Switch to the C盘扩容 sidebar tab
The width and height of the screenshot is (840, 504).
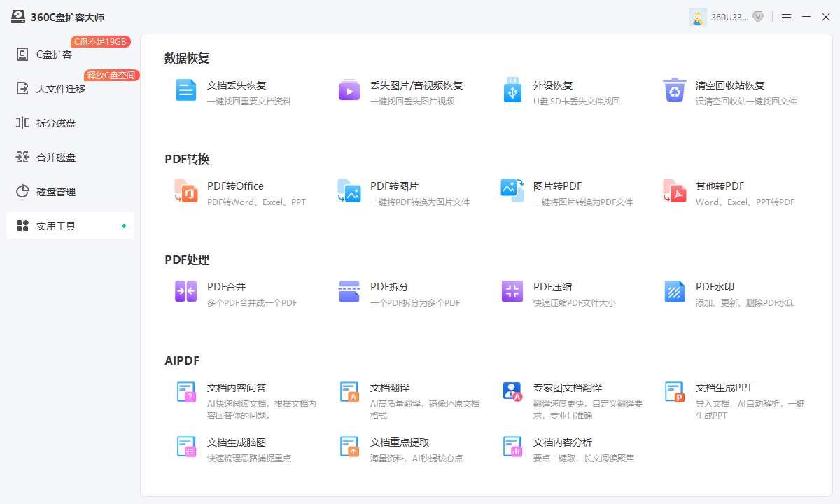pos(70,54)
